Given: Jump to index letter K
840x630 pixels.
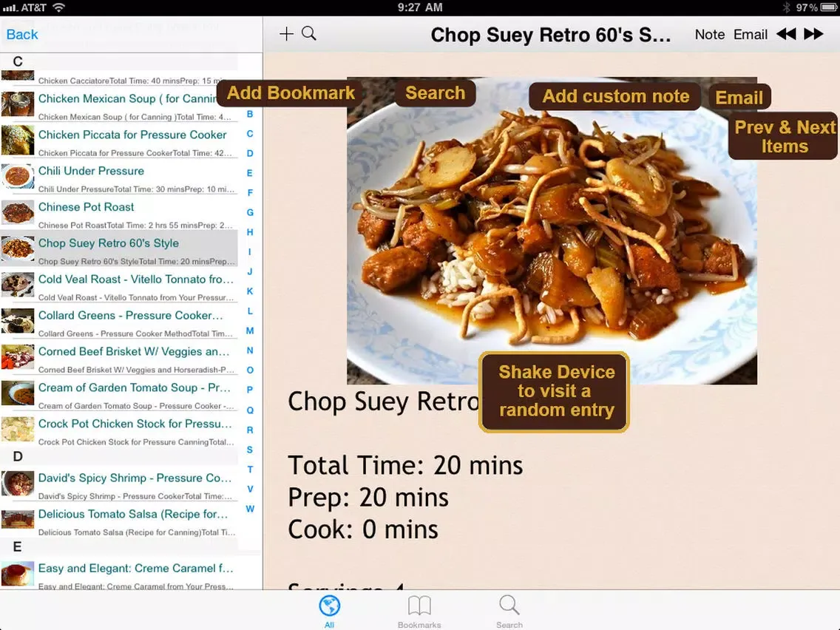Looking at the screenshot, I should pos(250,291).
